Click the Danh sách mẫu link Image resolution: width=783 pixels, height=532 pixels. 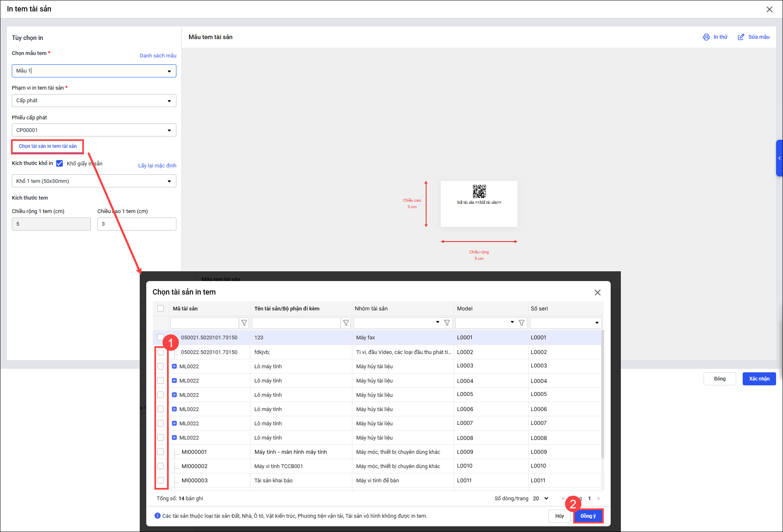click(x=158, y=56)
